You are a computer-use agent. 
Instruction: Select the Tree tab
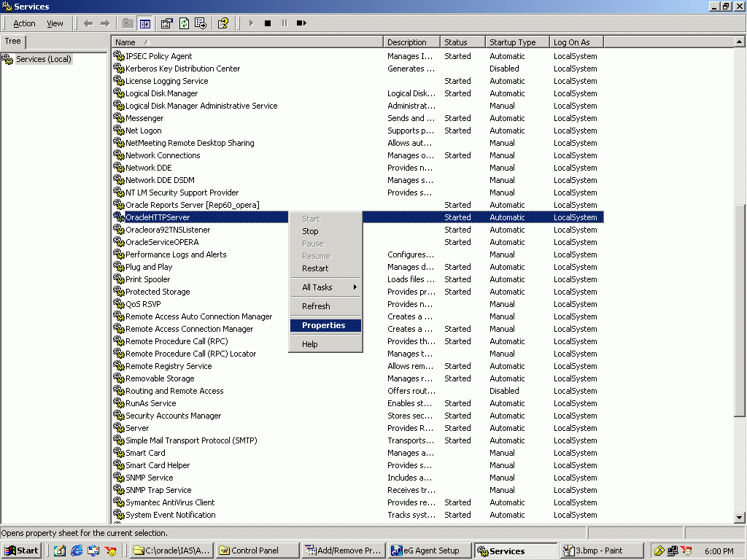pyautogui.click(x=13, y=42)
